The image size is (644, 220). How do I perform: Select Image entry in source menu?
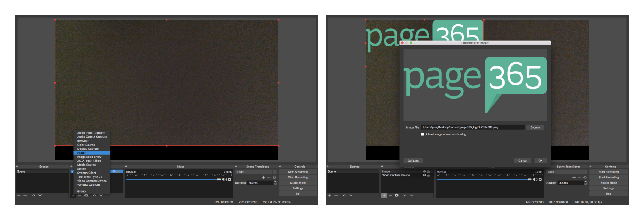(x=92, y=153)
